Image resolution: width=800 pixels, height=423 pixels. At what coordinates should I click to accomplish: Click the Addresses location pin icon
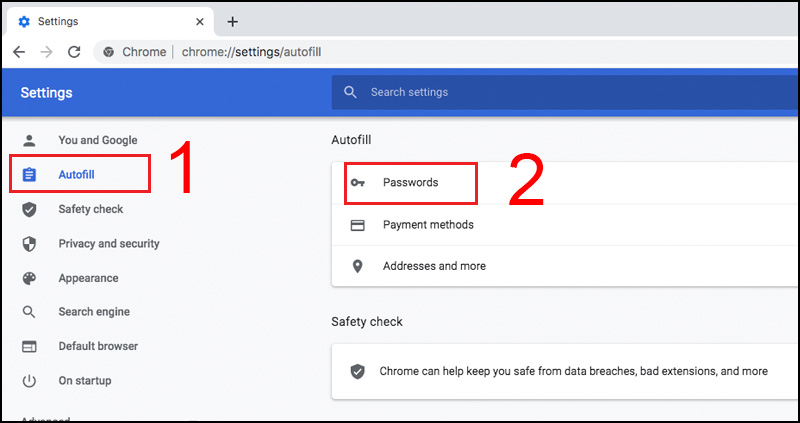click(x=357, y=267)
